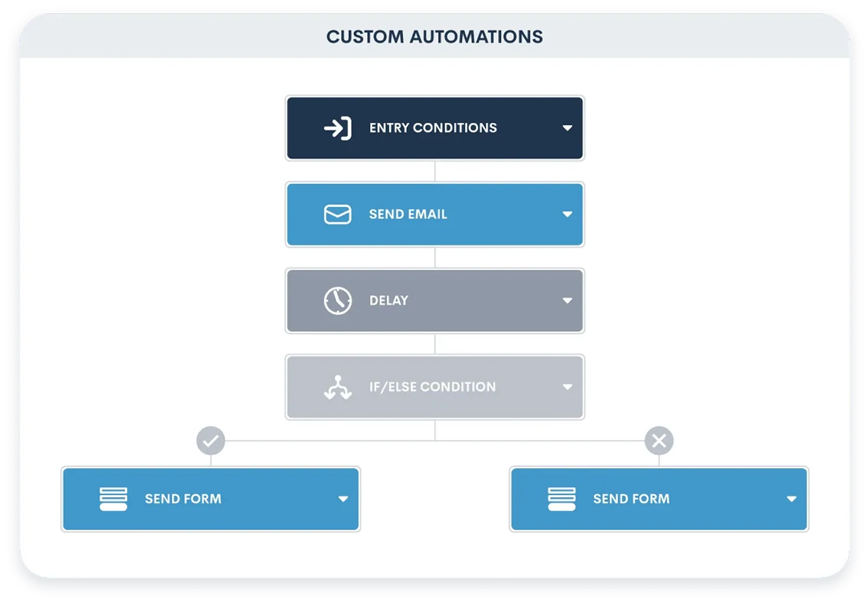Click the clock icon on the Delay block

point(337,300)
